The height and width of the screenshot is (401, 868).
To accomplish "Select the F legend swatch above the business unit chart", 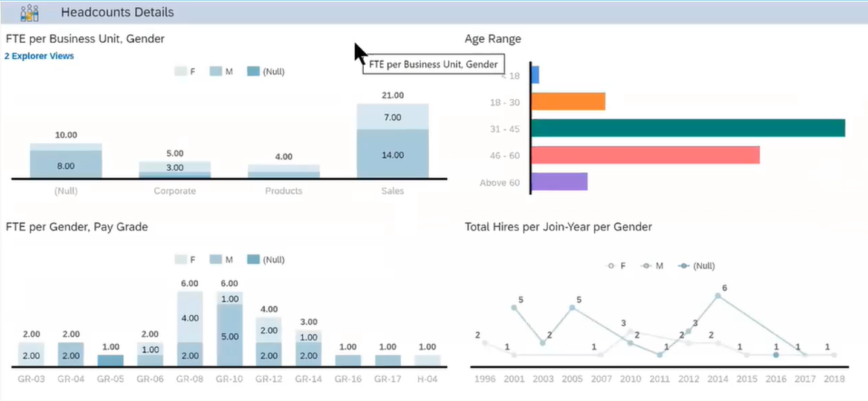I will click(180, 71).
